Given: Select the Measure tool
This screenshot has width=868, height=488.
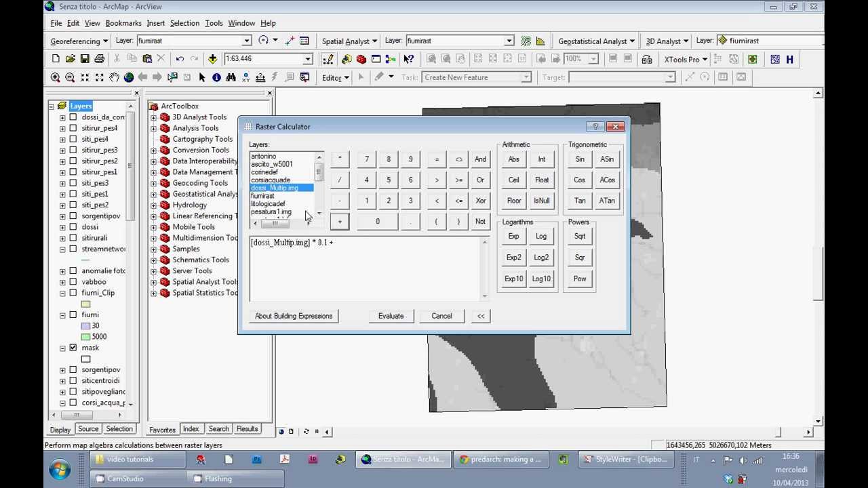Looking at the screenshot, I should (260, 77).
